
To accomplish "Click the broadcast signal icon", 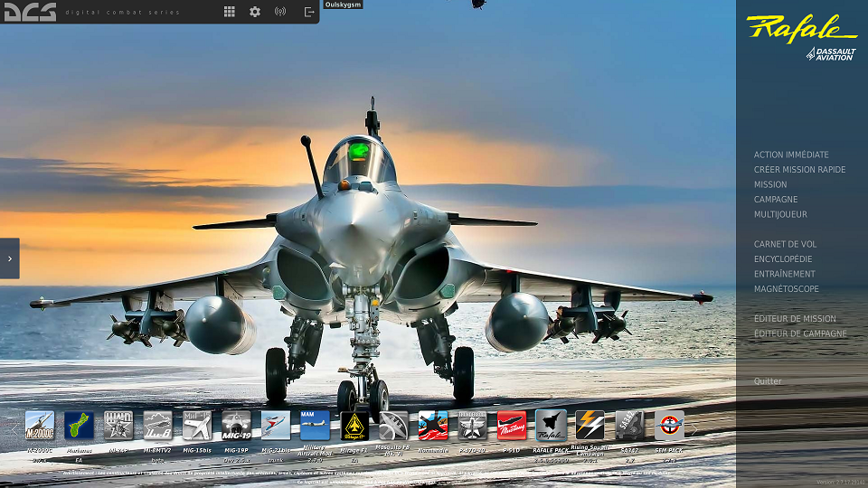I will (280, 12).
